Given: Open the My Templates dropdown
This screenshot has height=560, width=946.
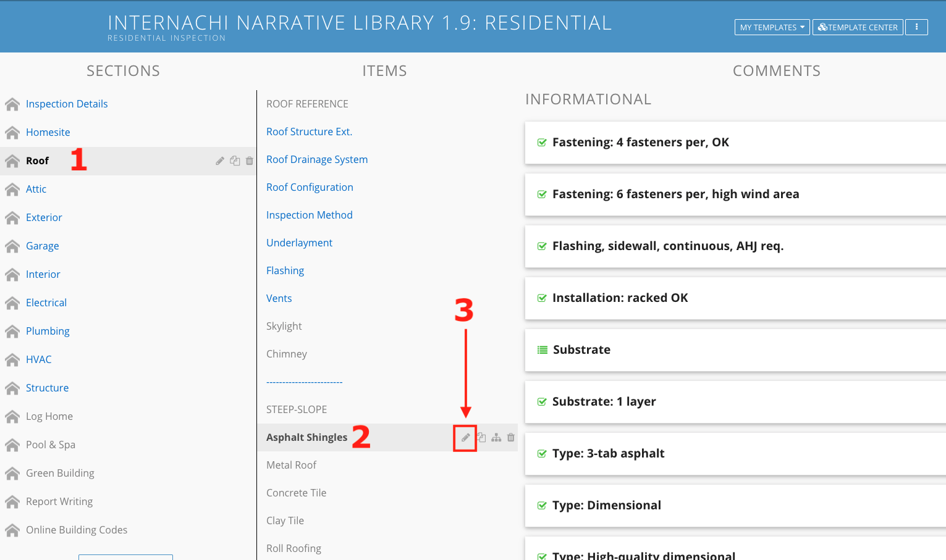Looking at the screenshot, I should pos(772,27).
